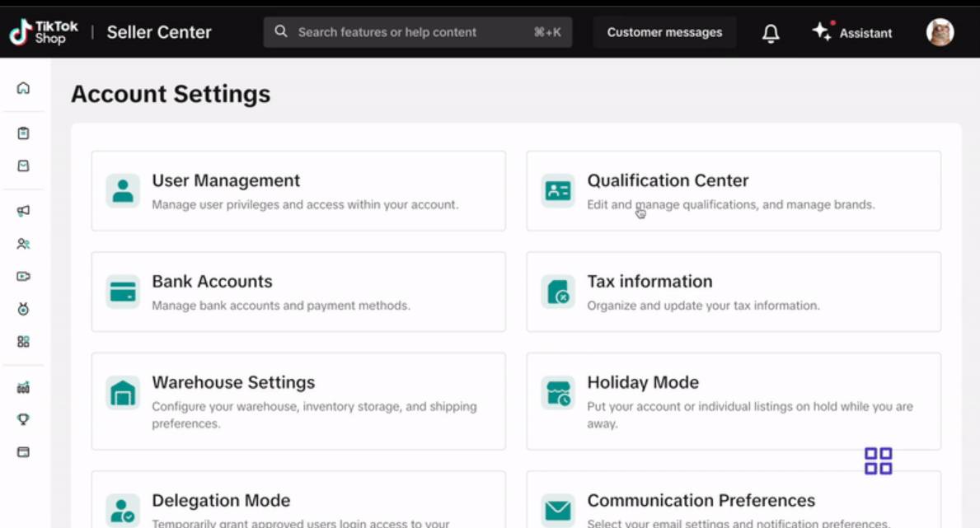
Task: Open Warehouse Settings
Action: tap(298, 401)
